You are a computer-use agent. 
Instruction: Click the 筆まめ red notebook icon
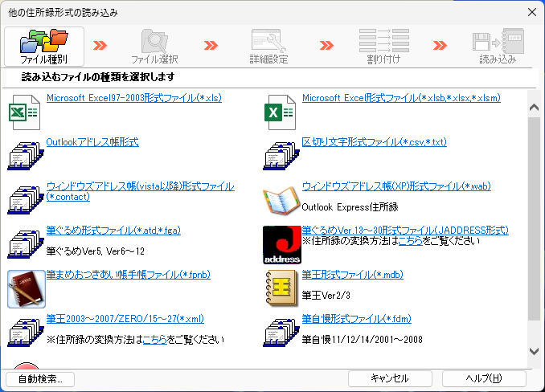27,289
